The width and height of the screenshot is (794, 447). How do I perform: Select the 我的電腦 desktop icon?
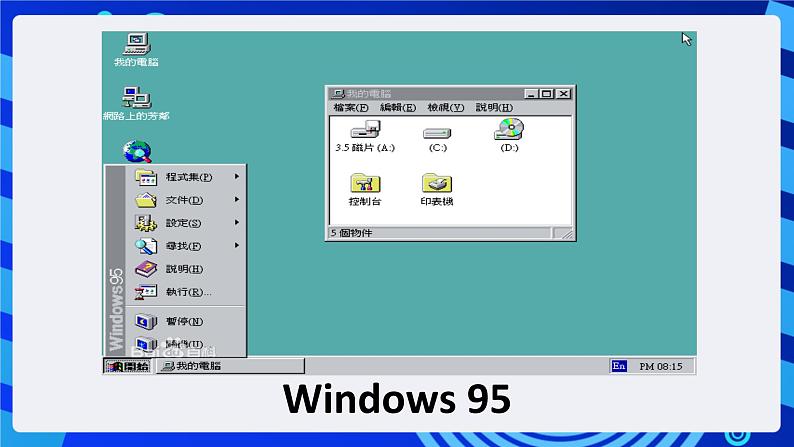136,44
